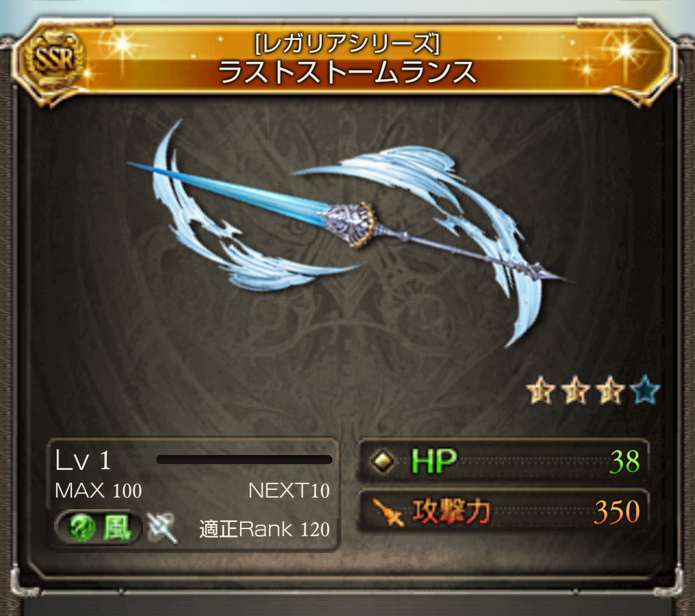The width and height of the screenshot is (695, 616).
Task: Click the sword icon beside 攻撃力
Action: [x=387, y=512]
